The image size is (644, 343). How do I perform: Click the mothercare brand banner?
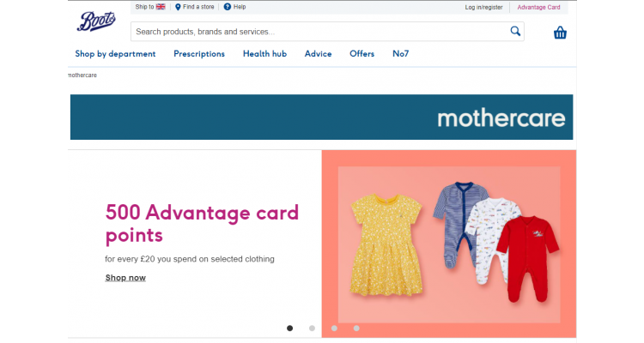(x=322, y=117)
